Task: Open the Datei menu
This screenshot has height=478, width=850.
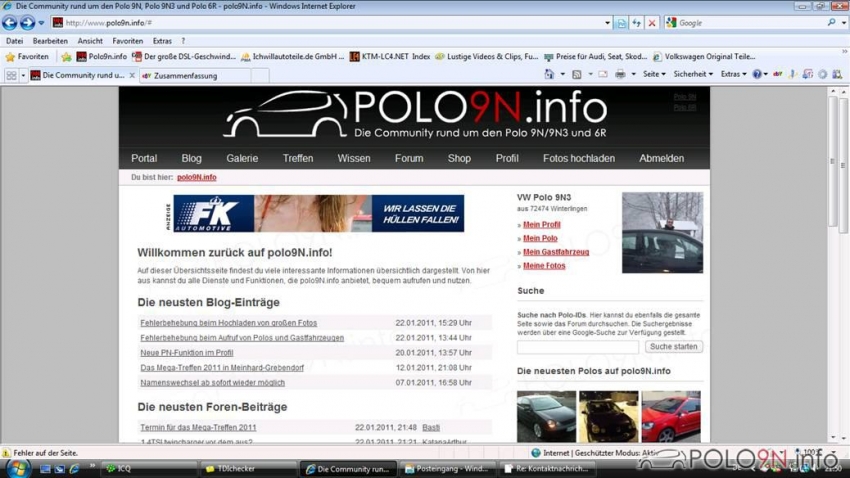Action: tap(15, 41)
